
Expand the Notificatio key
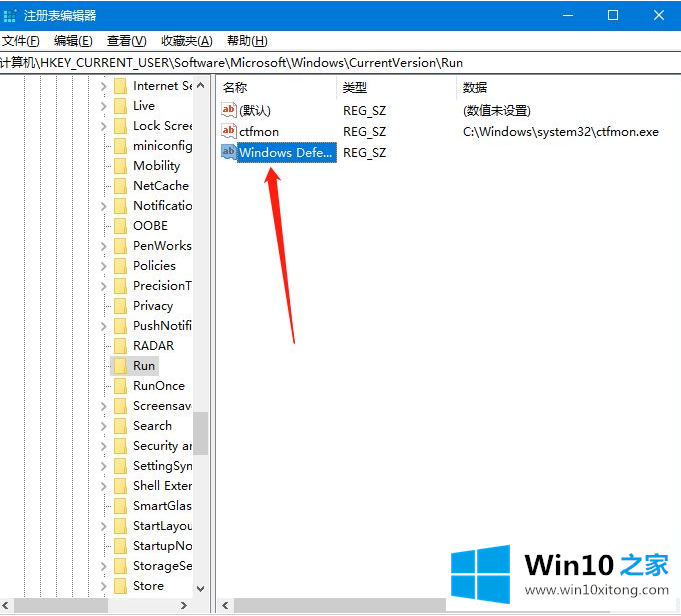click(103, 206)
